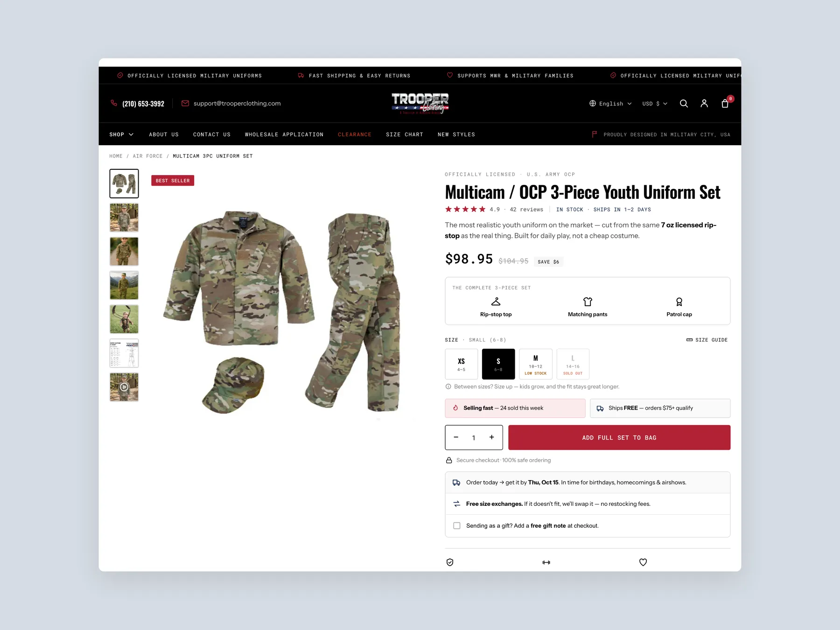Click the flag icon beside Proudly Designed text
The height and width of the screenshot is (630, 840).
coord(594,134)
